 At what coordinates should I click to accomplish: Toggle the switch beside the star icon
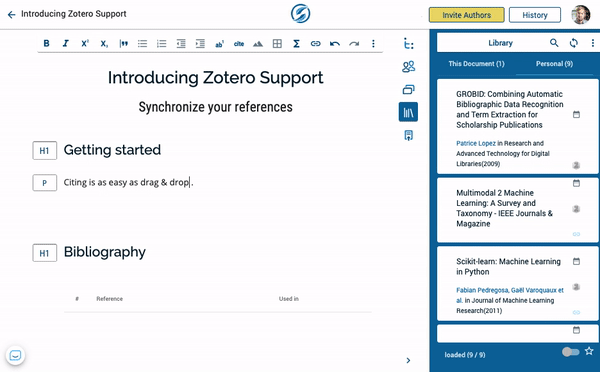570,352
